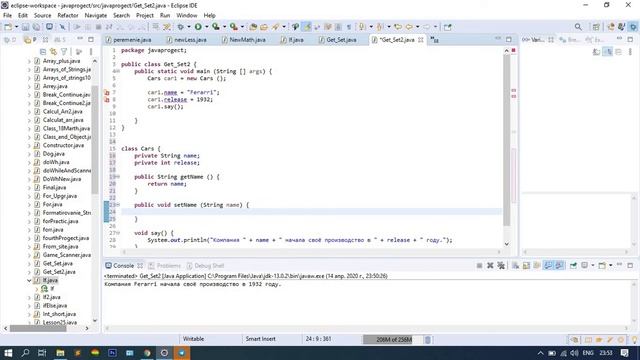The image size is (640, 360).
Task: Start debugging with the Debug bug icon
Action: click(180, 27)
